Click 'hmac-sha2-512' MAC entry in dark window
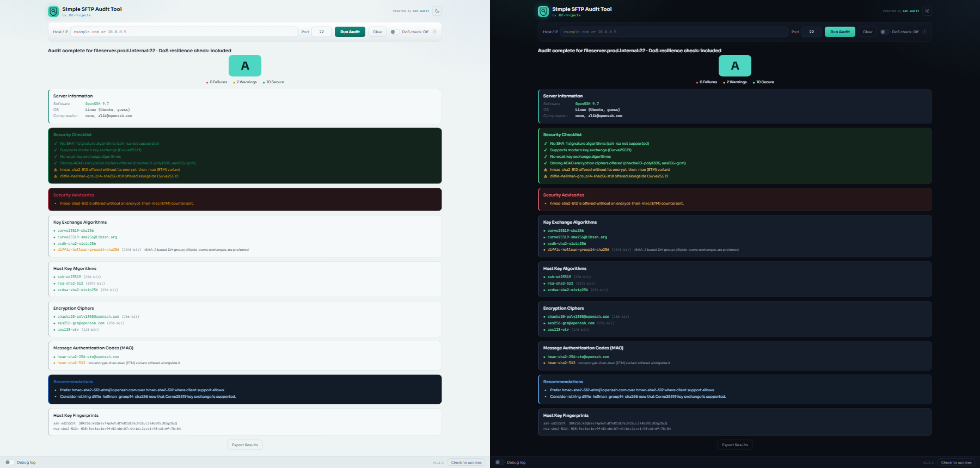 (561, 363)
